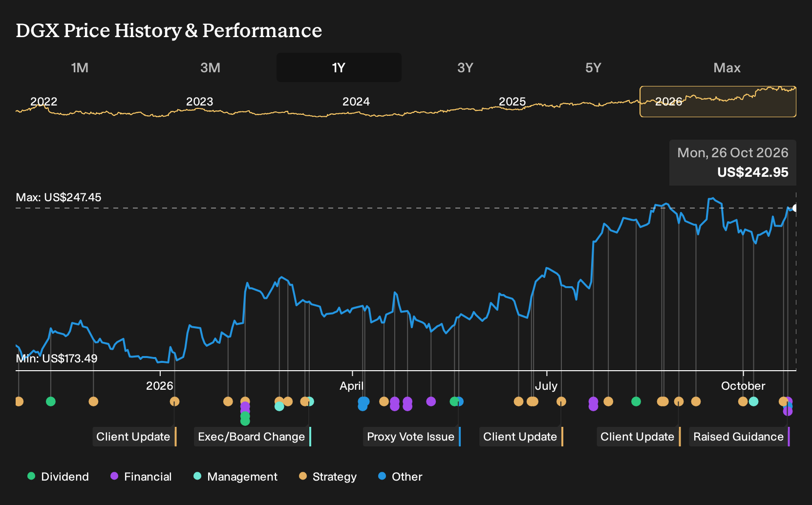
Task: Click the April axis label
Action: click(352, 386)
